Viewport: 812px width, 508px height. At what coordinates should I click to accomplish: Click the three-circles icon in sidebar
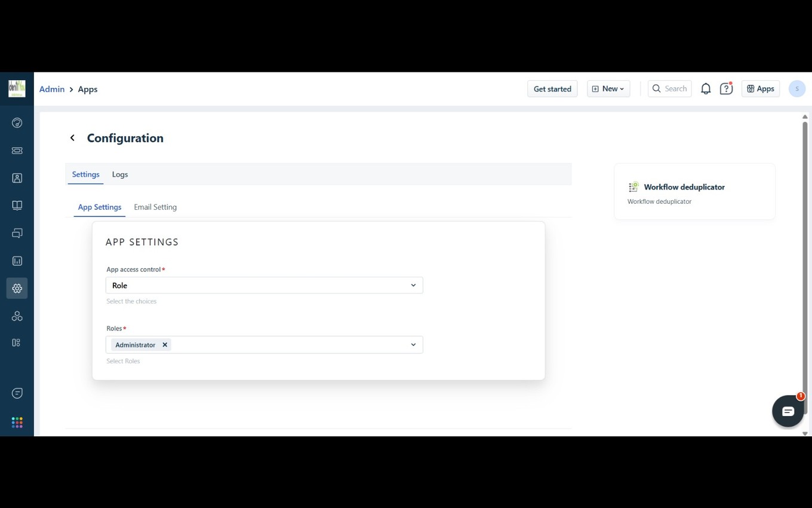pos(17,316)
